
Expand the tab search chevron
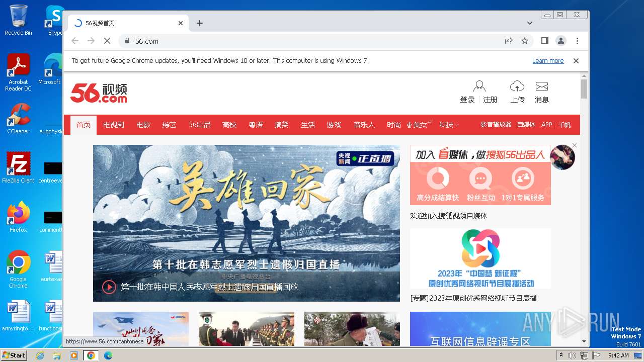click(530, 23)
